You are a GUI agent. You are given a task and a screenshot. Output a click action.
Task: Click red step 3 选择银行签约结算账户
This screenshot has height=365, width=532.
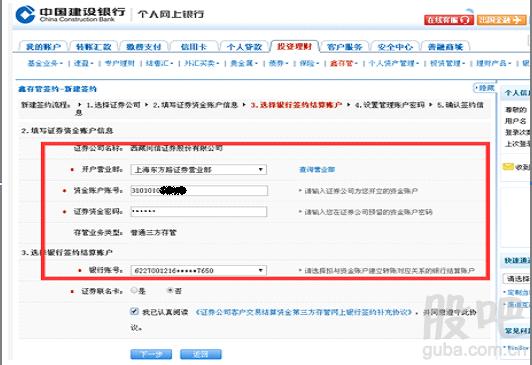(x=296, y=105)
